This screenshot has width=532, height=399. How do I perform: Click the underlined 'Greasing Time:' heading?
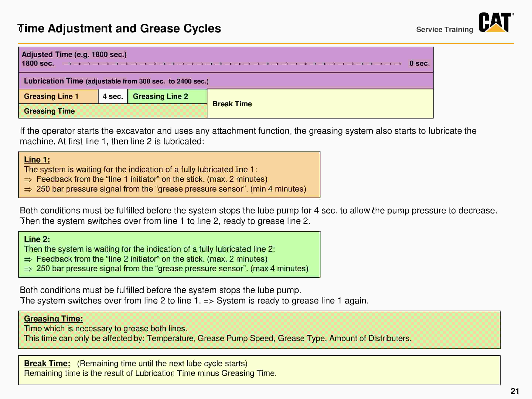tap(53, 319)
